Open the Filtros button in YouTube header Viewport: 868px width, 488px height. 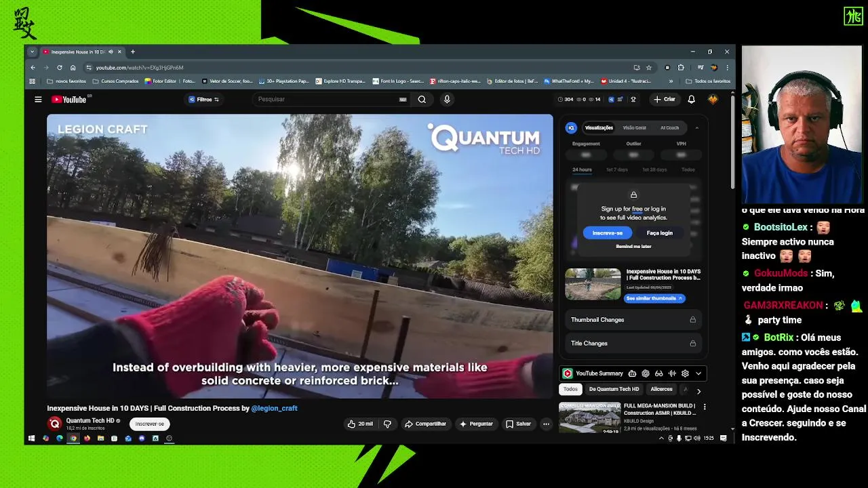pyautogui.click(x=203, y=100)
